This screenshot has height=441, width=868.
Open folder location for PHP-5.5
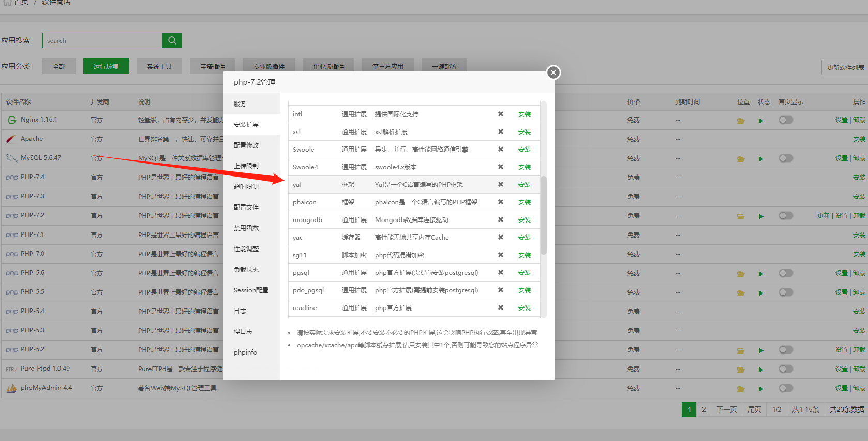click(741, 293)
